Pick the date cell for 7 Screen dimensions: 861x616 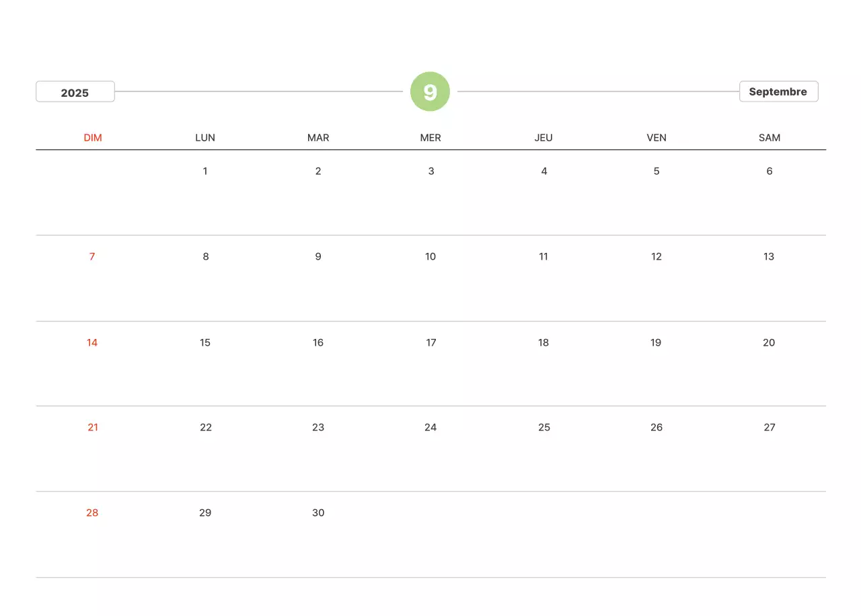point(92,256)
